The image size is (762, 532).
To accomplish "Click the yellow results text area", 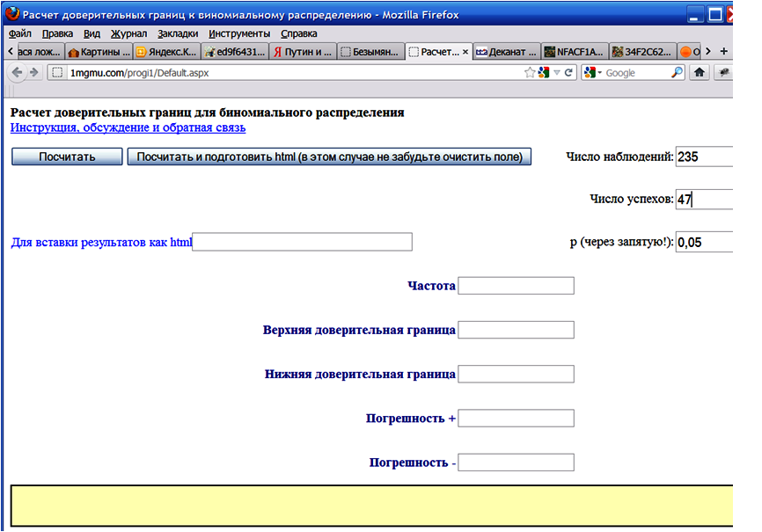I will [x=372, y=506].
